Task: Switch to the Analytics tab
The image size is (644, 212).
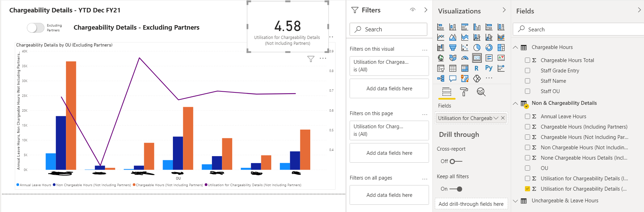Action: (481, 92)
